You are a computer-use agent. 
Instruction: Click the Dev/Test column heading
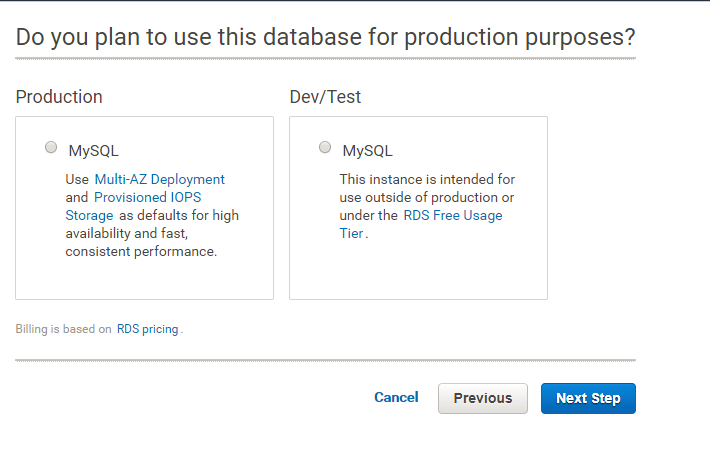pyautogui.click(x=325, y=97)
